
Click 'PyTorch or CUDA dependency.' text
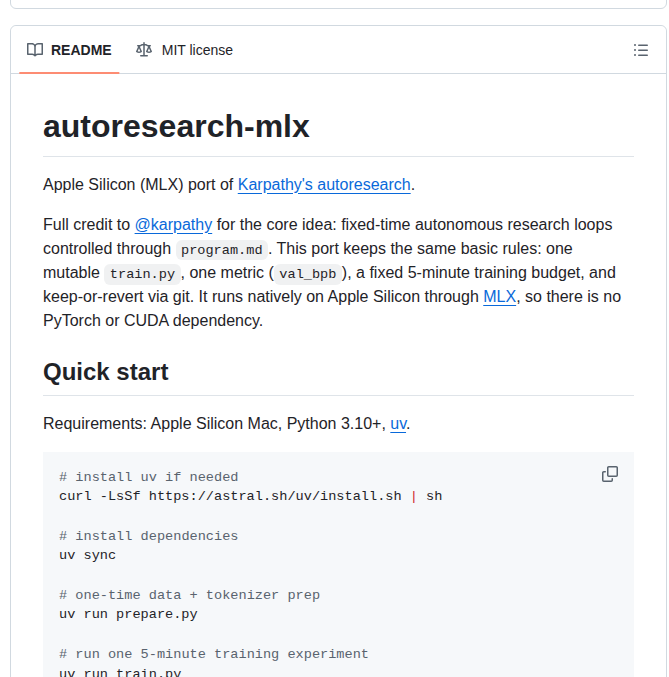click(153, 321)
